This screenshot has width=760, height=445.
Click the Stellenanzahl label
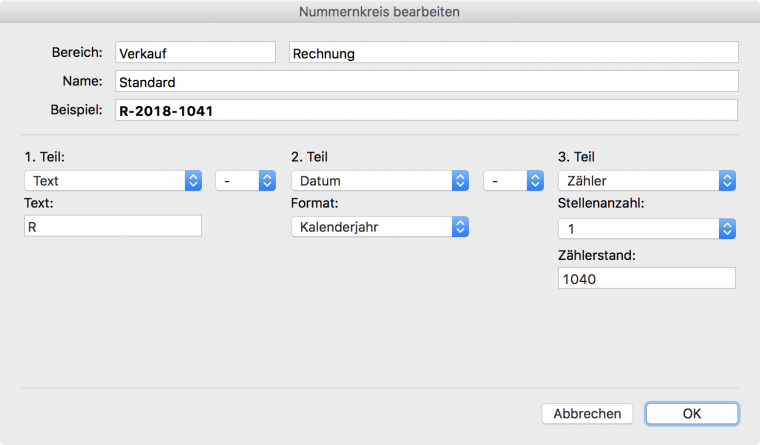601,203
